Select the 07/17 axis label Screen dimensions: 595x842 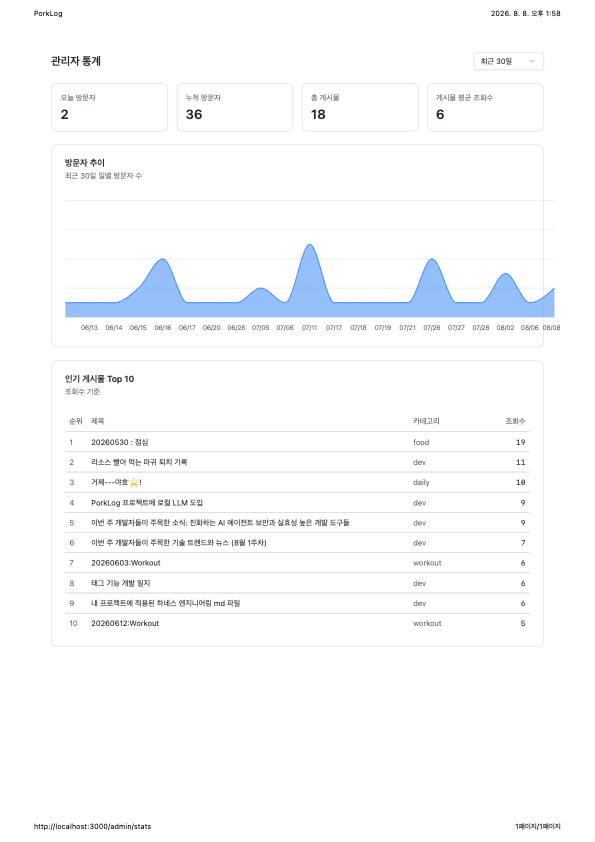(333, 328)
